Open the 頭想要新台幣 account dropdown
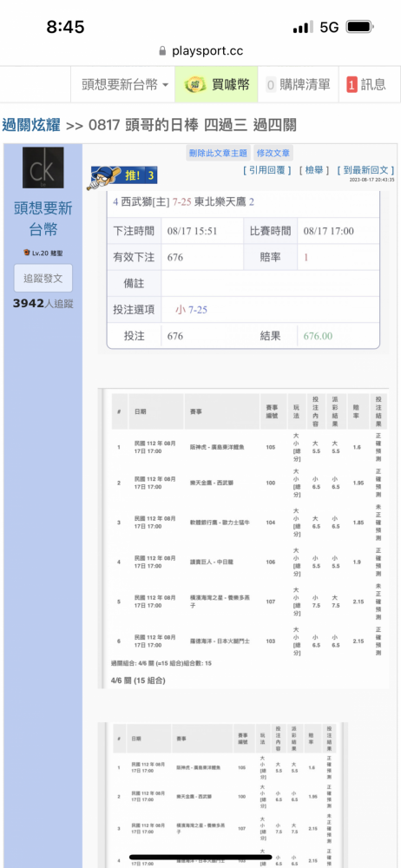401x868 pixels. coord(125,85)
